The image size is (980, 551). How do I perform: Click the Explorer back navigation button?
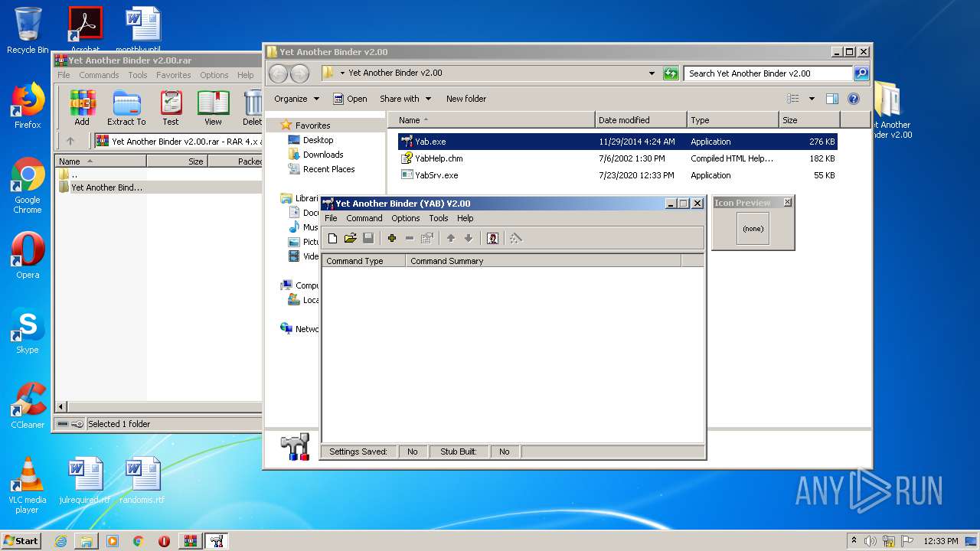click(278, 73)
